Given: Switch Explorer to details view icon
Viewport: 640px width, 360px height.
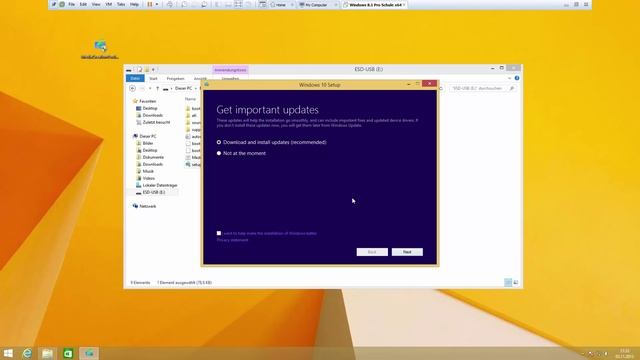Looking at the screenshot, I should pyautogui.click(x=508, y=282).
